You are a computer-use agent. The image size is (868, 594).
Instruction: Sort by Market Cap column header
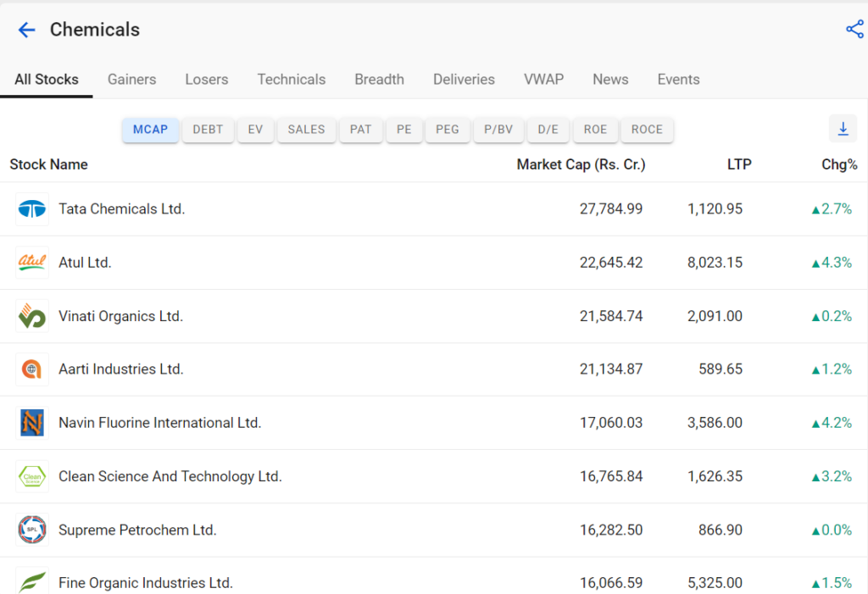(x=581, y=165)
